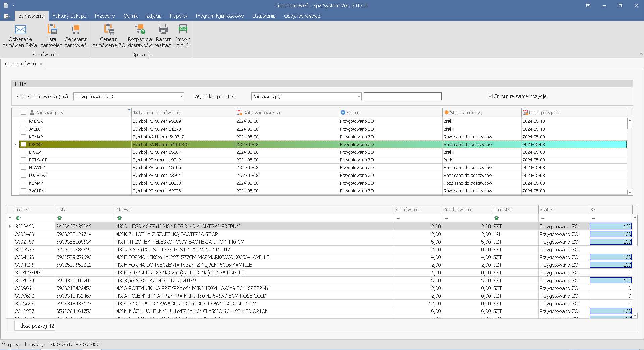
Task: Click the search text field next to Zamawiający
Action: [402, 97]
